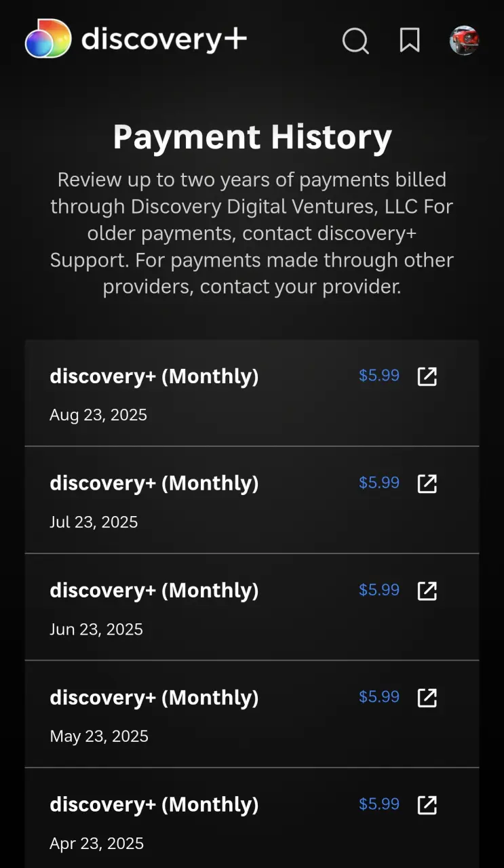
Task: Click $5.99 amount for May 23, 2025
Action: click(379, 697)
